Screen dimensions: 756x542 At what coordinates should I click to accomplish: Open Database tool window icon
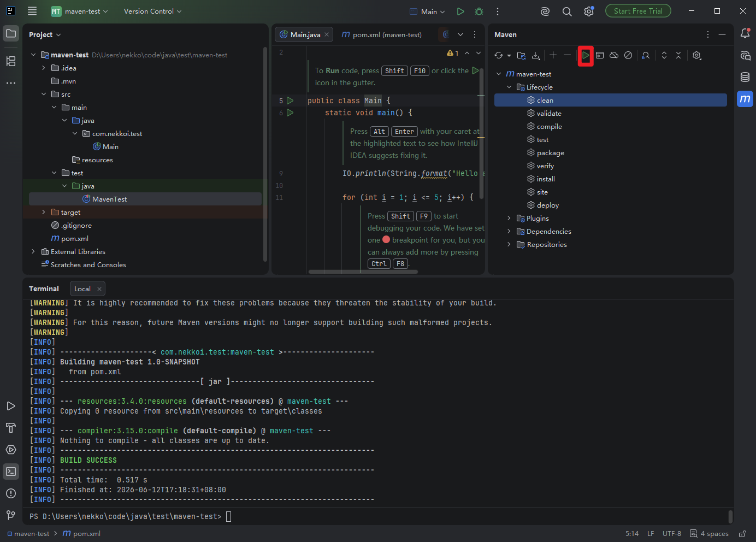(x=745, y=77)
